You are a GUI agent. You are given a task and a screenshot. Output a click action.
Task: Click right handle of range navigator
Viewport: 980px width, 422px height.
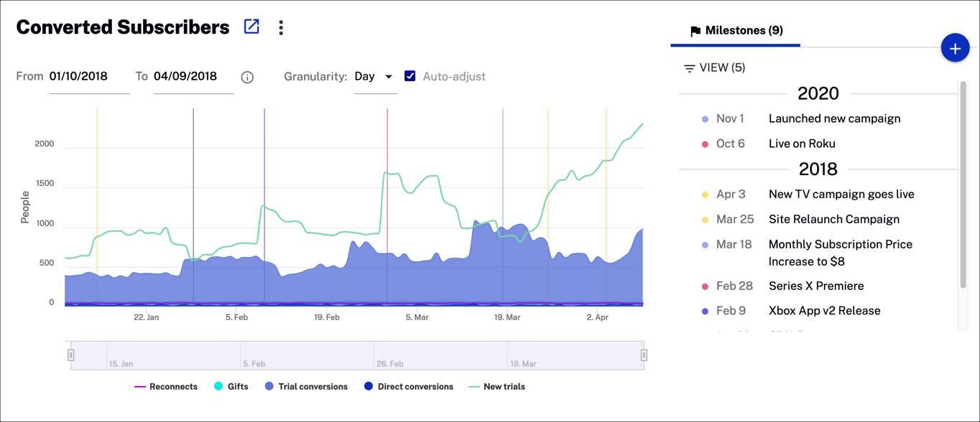pyautogui.click(x=644, y=355)
